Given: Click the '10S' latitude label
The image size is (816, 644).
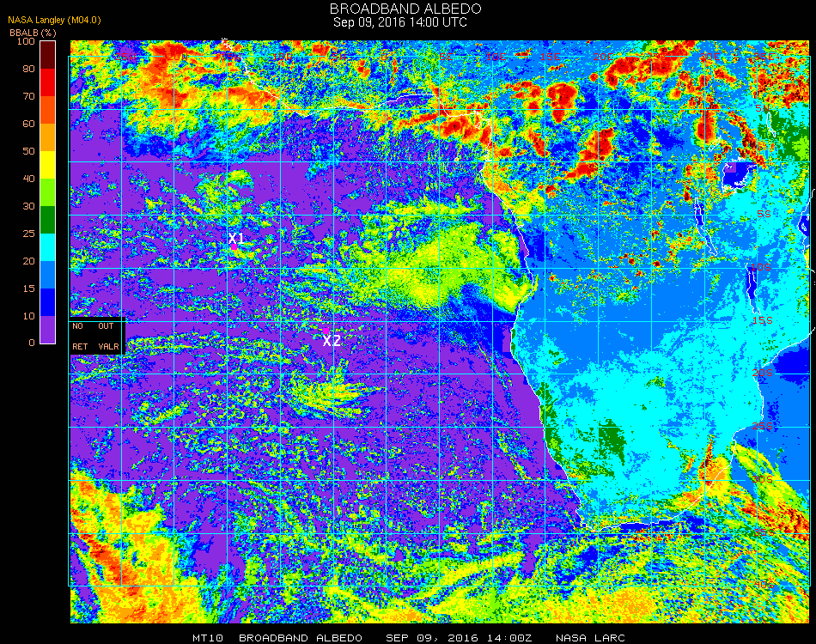Looking at the screenshot, I should click(x=761, y=267).
